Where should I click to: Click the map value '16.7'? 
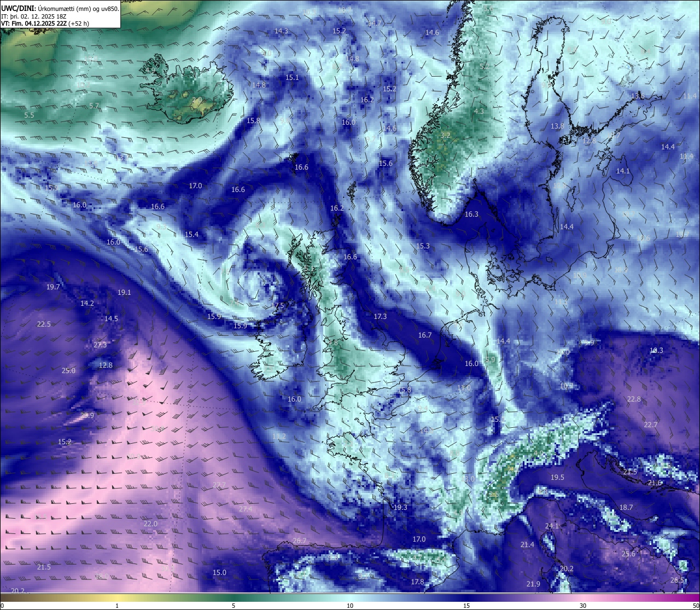coord(425,335)
